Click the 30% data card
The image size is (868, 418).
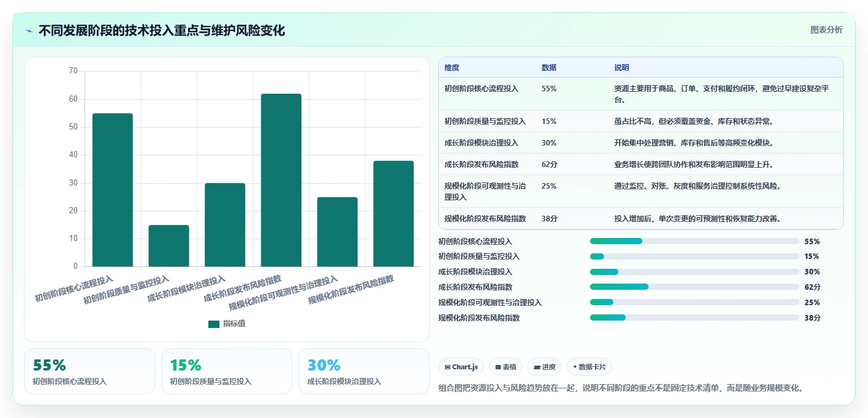click(x=364, y=371)
